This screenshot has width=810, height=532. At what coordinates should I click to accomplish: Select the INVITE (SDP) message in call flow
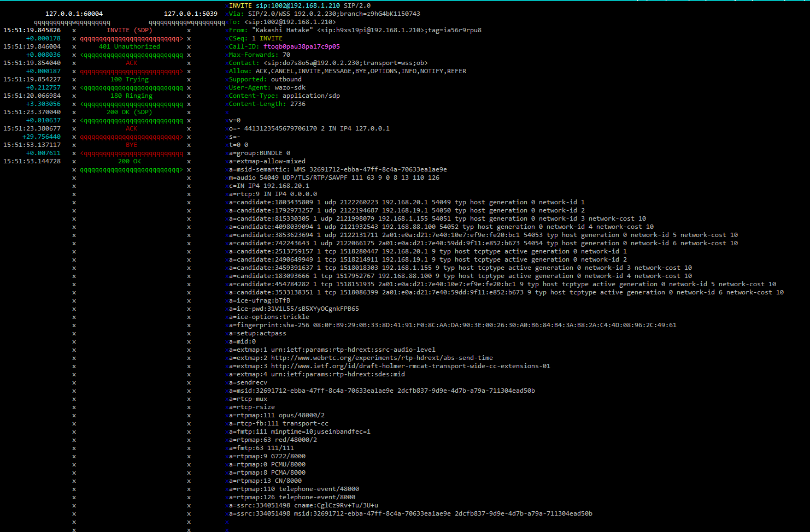tap(130, 31)
